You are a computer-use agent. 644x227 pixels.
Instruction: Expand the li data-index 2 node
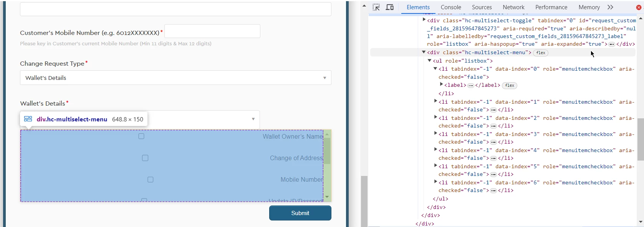(x=435, y=118)
